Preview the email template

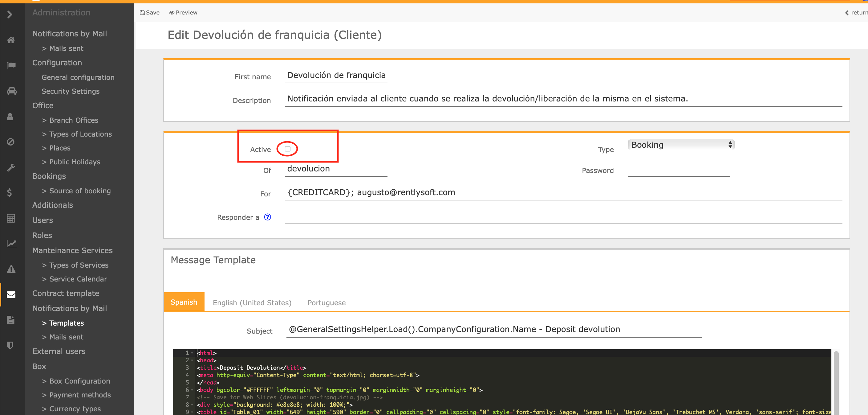coord(183,12)
